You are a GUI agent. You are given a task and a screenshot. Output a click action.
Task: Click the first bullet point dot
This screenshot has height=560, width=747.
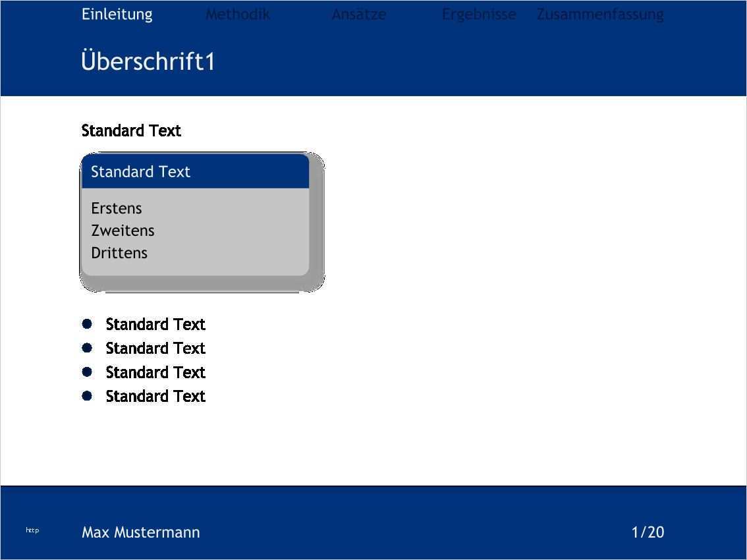click(x=87, y=323)
